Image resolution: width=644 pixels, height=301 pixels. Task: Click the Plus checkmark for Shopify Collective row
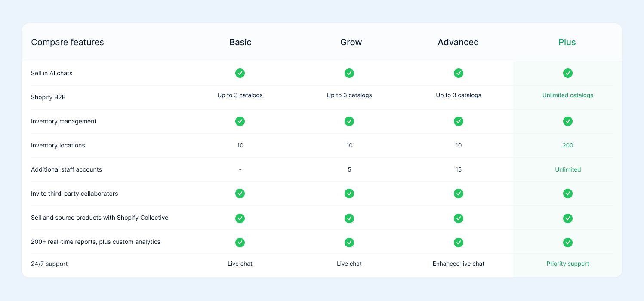568,218
